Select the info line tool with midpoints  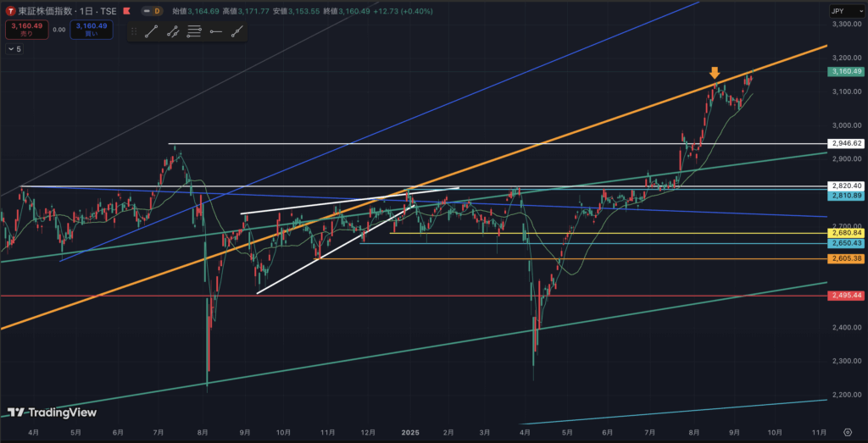click(173, 31)
